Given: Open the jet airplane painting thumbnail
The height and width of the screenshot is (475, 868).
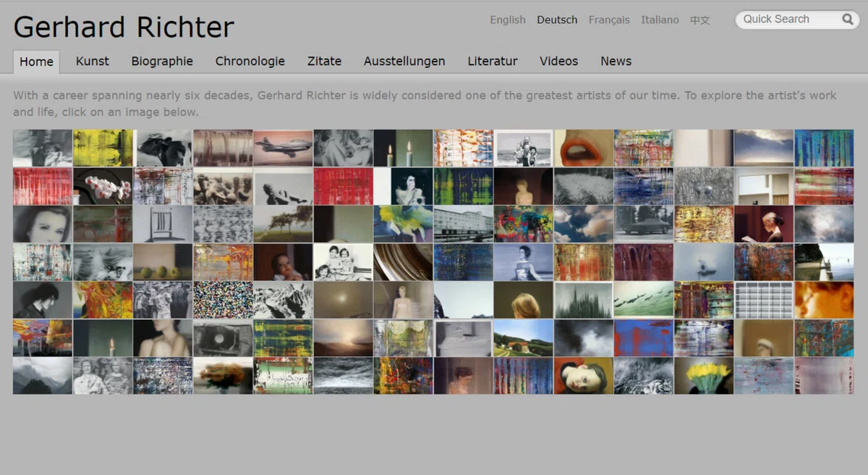Looking at the screenshot, I should click(x=284, y=148).
